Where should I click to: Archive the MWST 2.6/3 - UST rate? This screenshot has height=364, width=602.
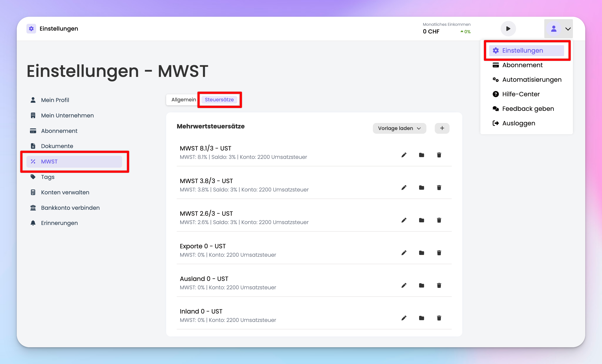[x=421, y=220]
